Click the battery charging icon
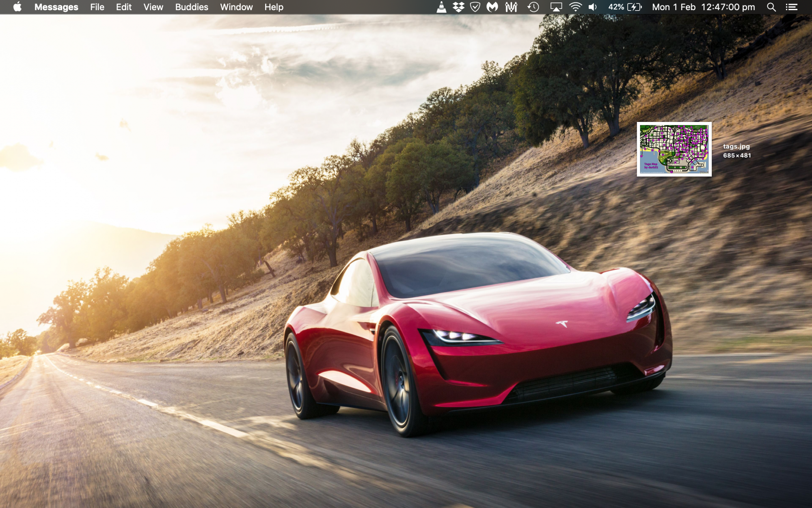This screenshot has width=812, height=508. pos(635,7)
